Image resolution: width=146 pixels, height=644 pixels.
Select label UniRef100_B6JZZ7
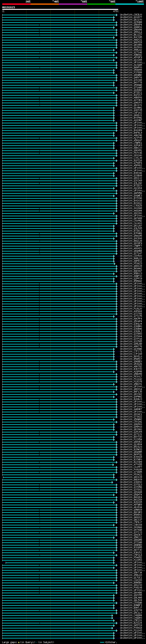tap(131, 35)
